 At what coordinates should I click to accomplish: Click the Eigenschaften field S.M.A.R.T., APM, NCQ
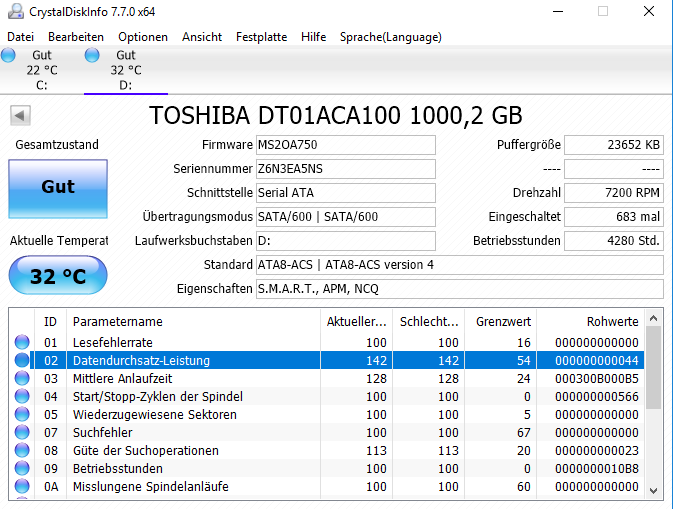click(460, 289)
